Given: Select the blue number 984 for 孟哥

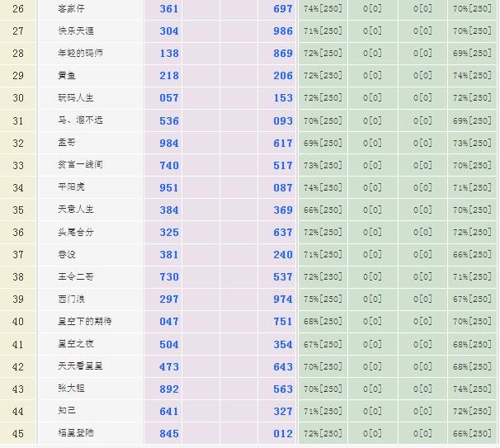Looking at the screenshot, I should 168,143.
